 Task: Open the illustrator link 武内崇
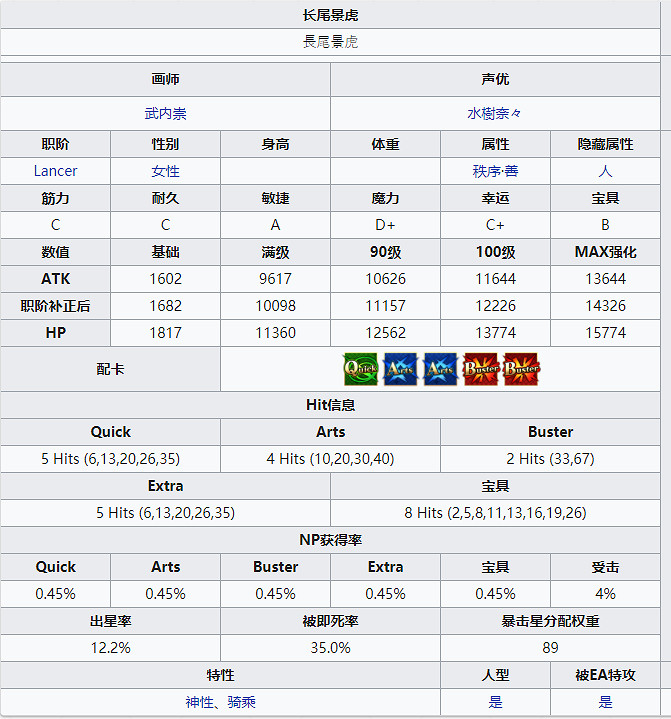pyautogui.click(x=166, y=113)
